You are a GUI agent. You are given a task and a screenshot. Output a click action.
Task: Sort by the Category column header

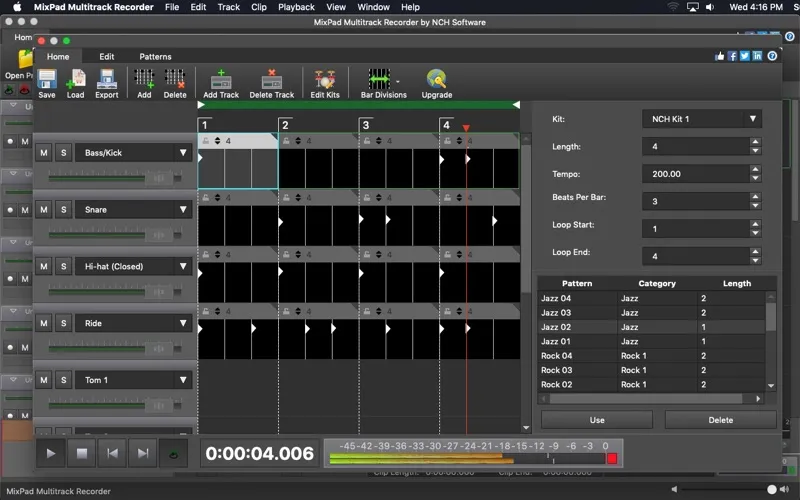[x=657, y=283]
